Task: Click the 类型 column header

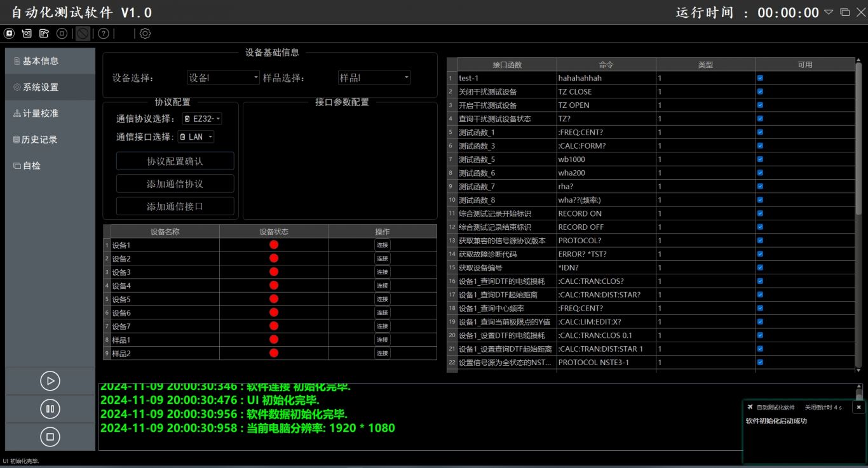Action: pos(705,65)
